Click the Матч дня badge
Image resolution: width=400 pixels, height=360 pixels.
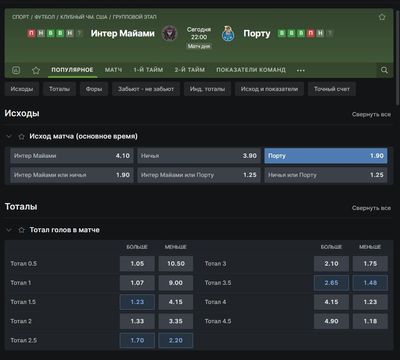point(199,46)
